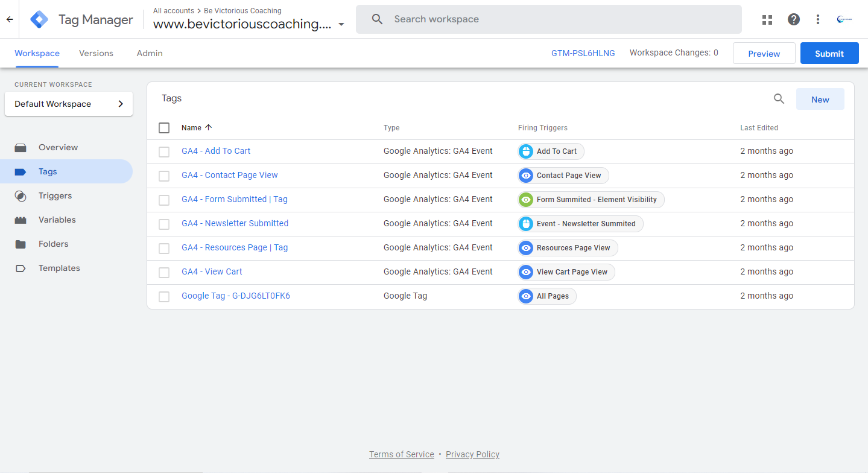Image resolution: width=868 pixels, height=473 pixels.
Task: Click the New tag button
Action: [820, 99]
